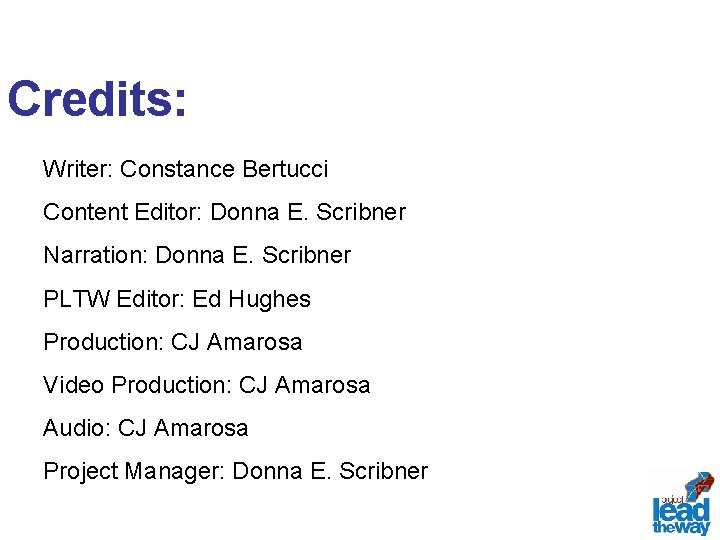Click the "lead" word in the logo

pos(681,508)
